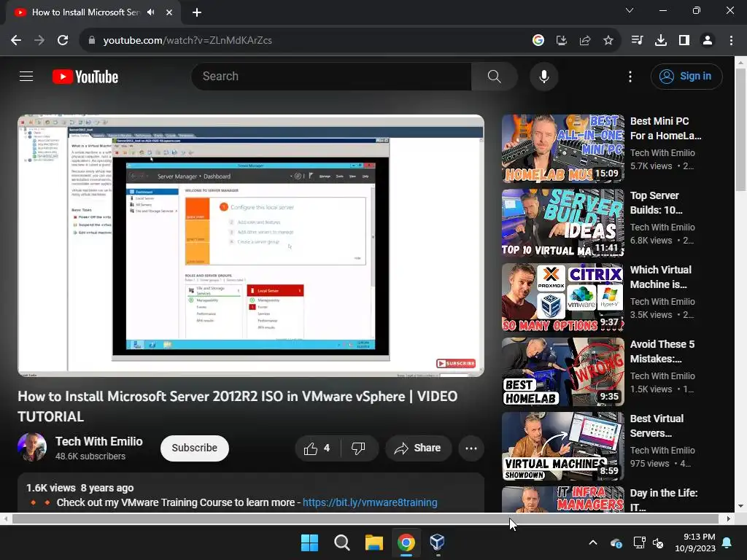Click the horizontal scrollbar
The height and width of the screenshot is (560, 747).
tap(365, 518)
